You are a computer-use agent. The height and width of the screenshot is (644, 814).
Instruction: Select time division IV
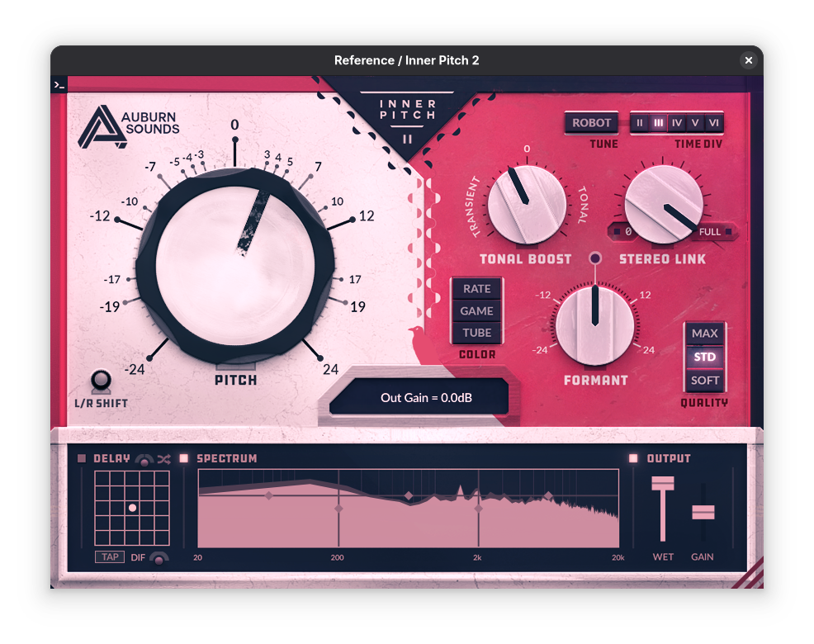[677, 123]
